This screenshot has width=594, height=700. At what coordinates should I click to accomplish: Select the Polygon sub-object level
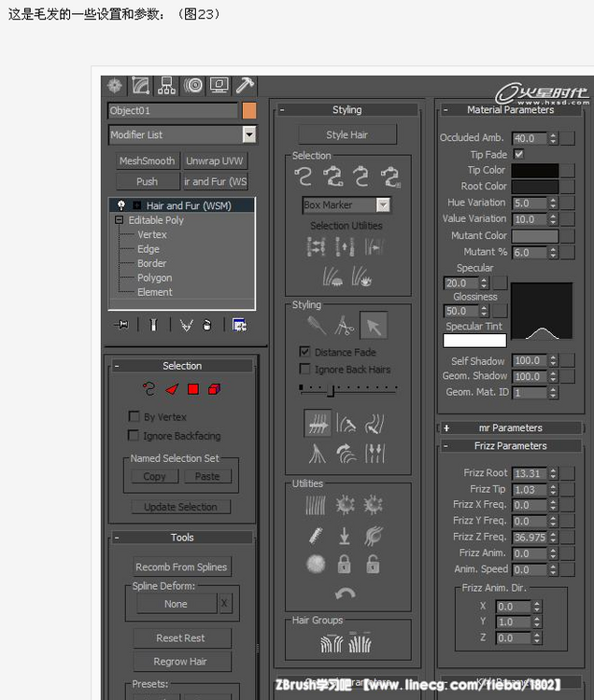[154, 278]
